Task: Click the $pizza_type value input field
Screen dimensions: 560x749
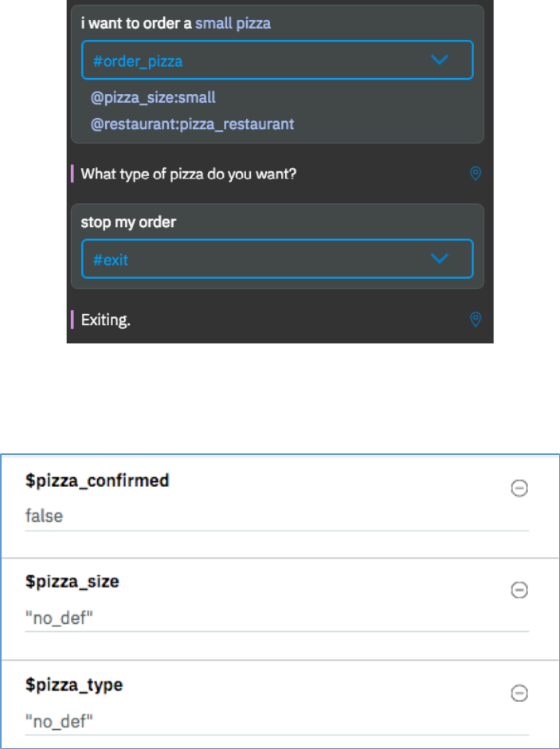Action: tap(276, 722)
